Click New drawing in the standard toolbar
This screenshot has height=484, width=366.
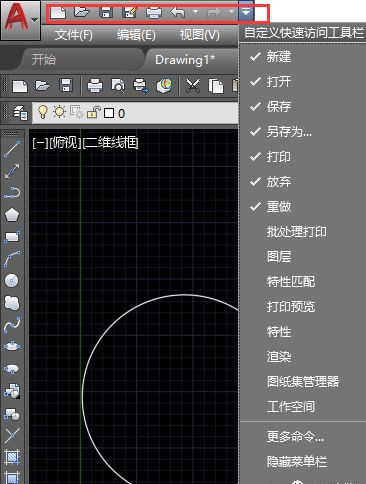[20, 86]
